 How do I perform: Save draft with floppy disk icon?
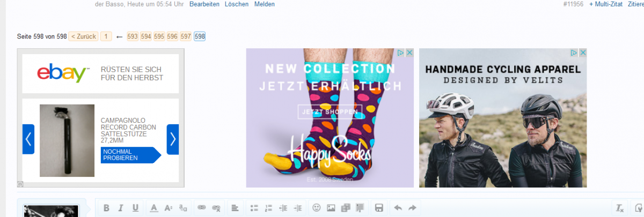379,208
